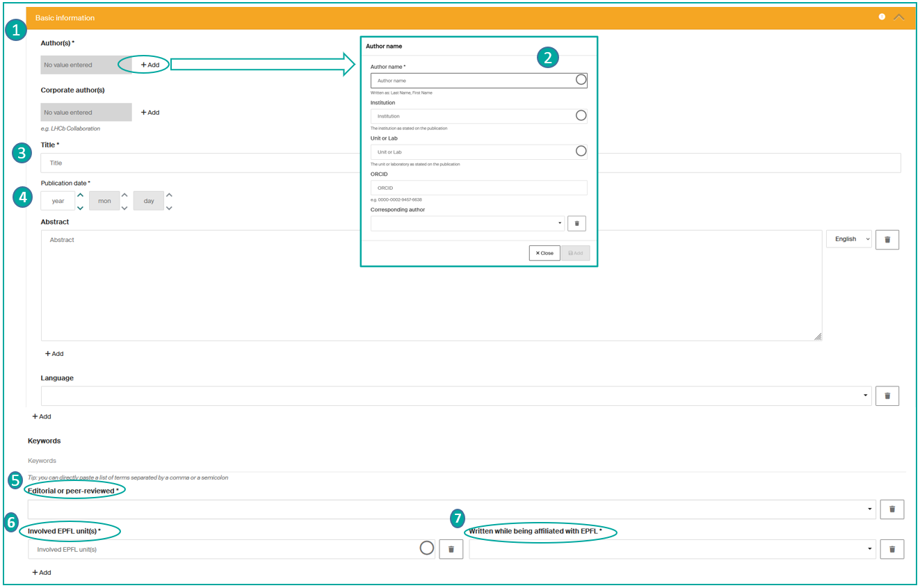
Task: Open Written while being affiliated with EPFL dropdown
Action: pos(671,549)
